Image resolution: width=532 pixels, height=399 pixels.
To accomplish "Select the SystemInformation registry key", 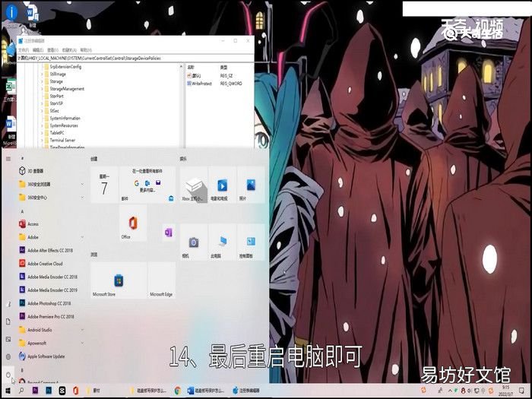I will coord(65,118).
